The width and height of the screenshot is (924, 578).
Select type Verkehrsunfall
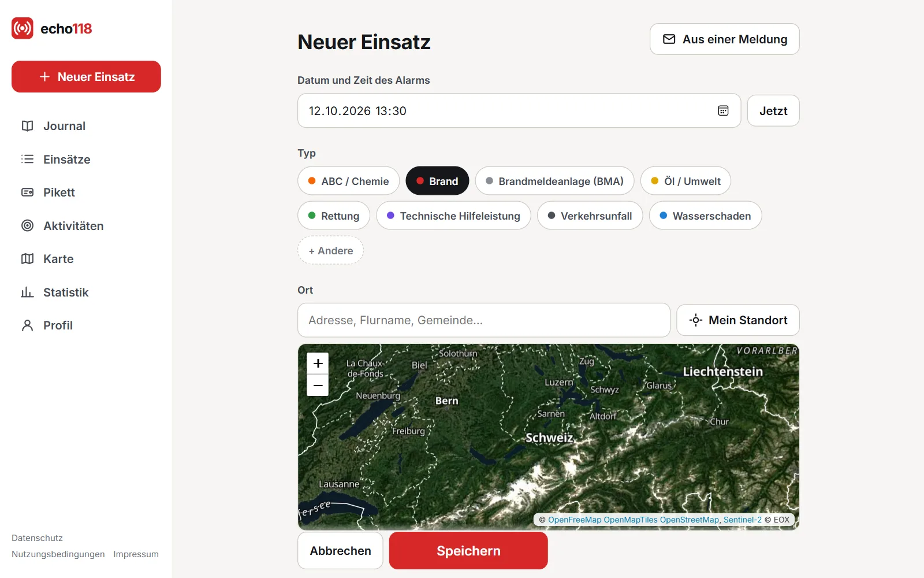click(x=590, y=216)
